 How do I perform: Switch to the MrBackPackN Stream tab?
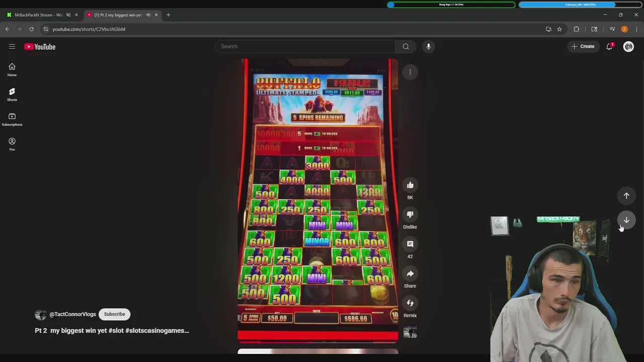coord(38,15)
